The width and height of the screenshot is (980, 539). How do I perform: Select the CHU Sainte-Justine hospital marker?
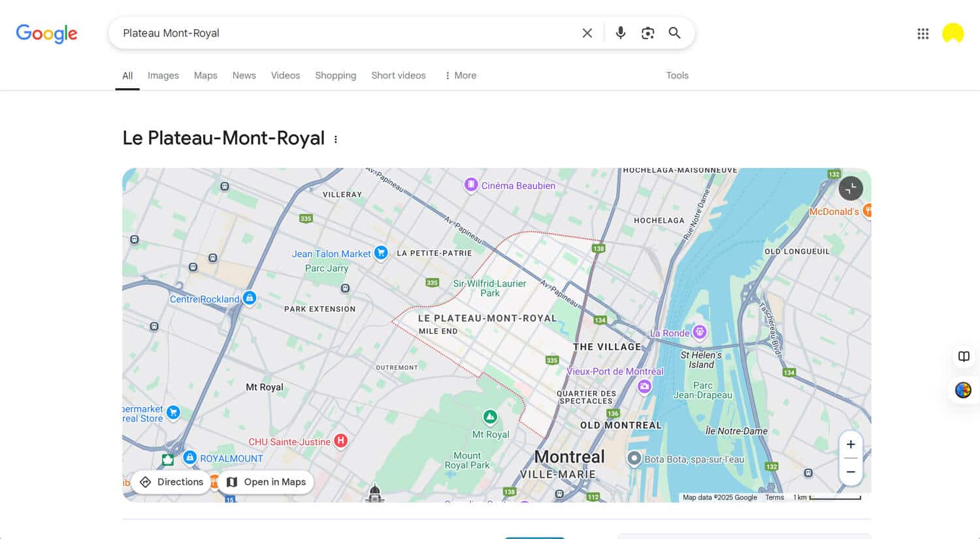pyautogui.click(x=340, y=441)
